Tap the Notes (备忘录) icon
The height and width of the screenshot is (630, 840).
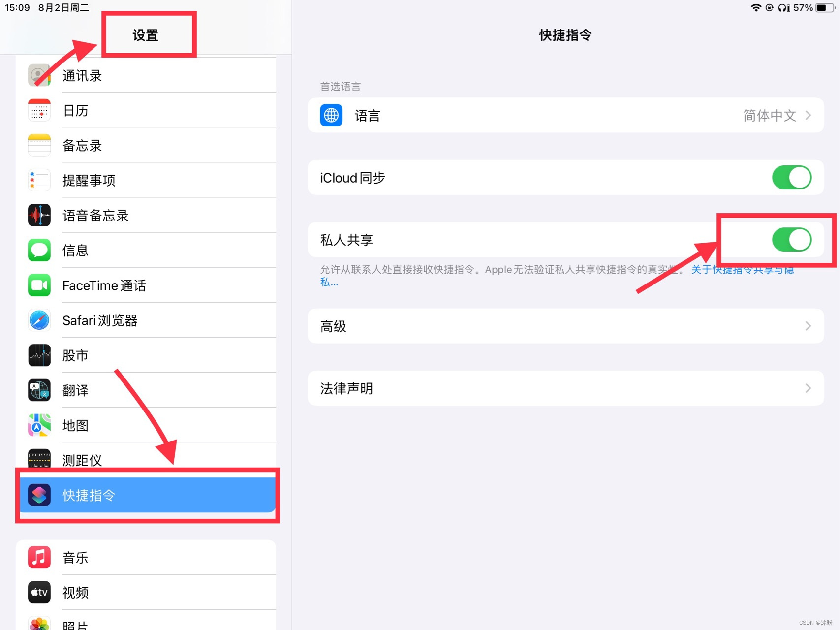39,145
